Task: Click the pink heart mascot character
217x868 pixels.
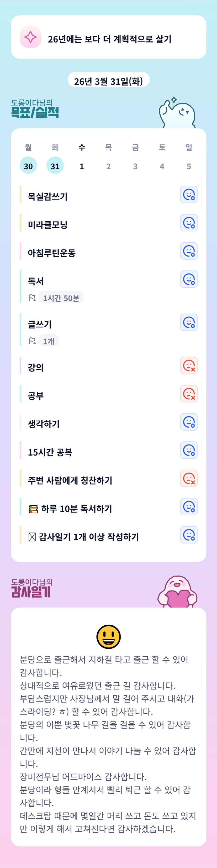Action: point(178,592)
